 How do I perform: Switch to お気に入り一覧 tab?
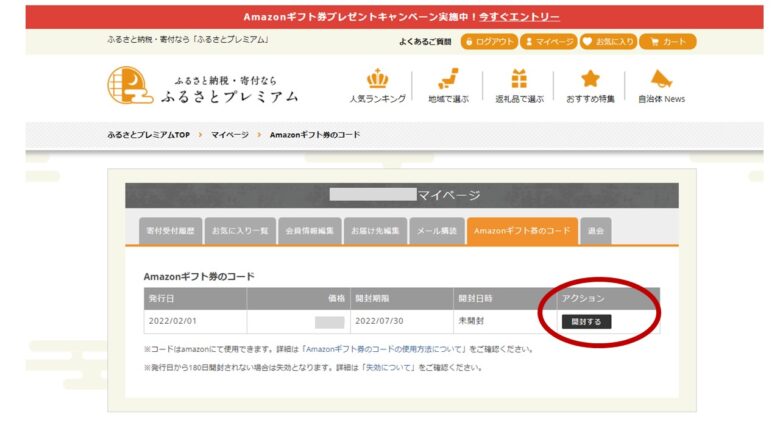[240, 231]
